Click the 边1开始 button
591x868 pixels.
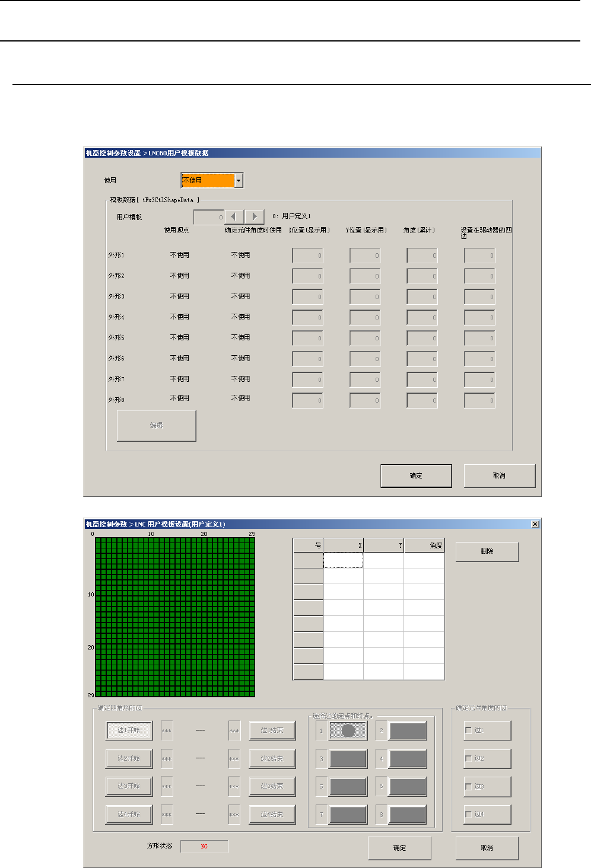coord(129,730)
